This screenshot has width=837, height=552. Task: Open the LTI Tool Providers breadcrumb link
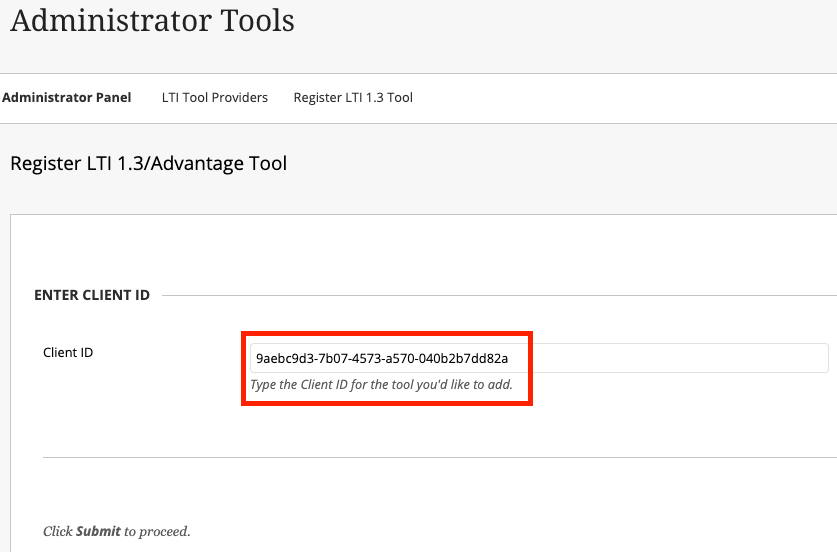214,98
